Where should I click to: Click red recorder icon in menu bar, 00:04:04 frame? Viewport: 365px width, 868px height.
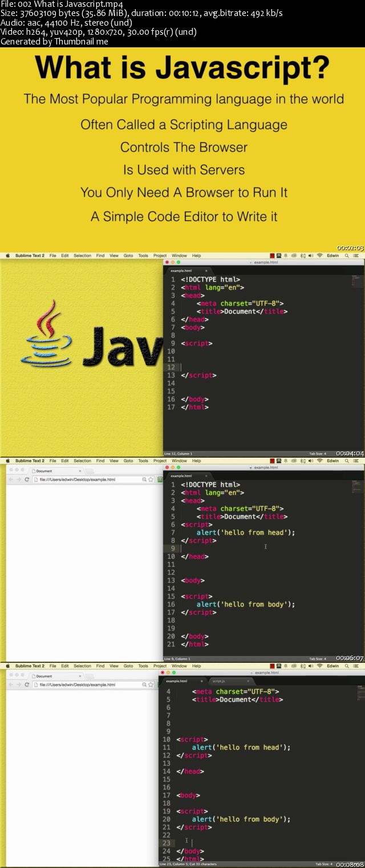point(273,256)
